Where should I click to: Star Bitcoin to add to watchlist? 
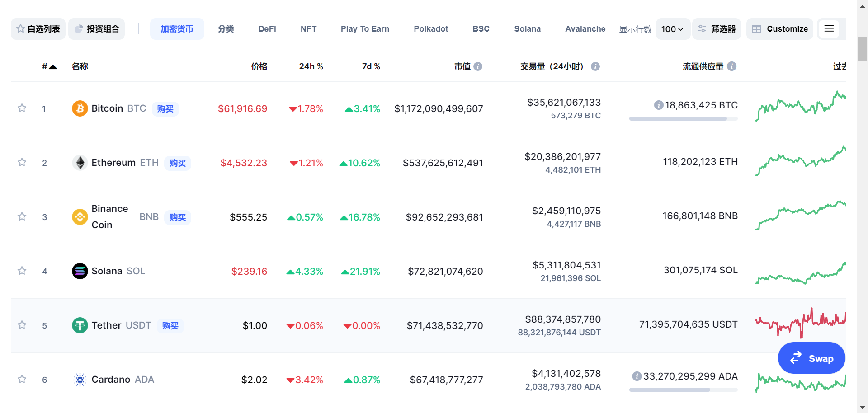(22, 108)
